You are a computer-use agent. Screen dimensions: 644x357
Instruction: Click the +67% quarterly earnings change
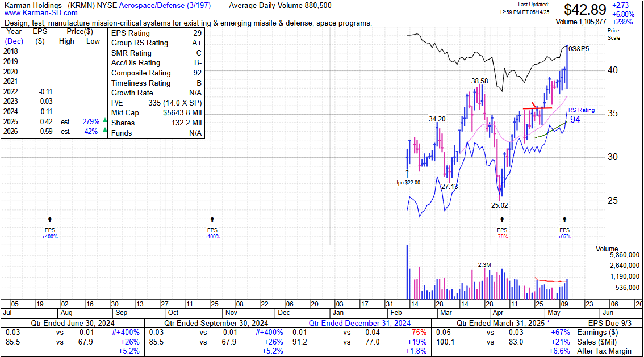click(x=561, y=333)
